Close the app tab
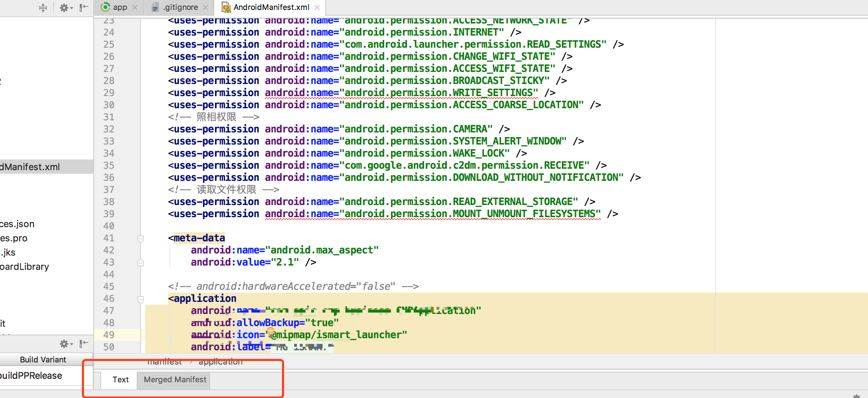The image size is (868, 398). pyautogui.click(x=135, y=7)
